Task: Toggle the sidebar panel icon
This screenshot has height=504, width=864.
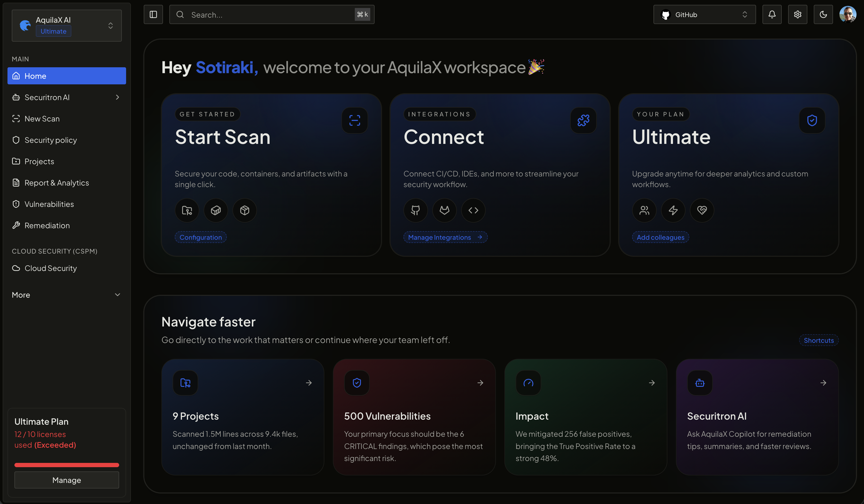Action: tap(153, 14)
